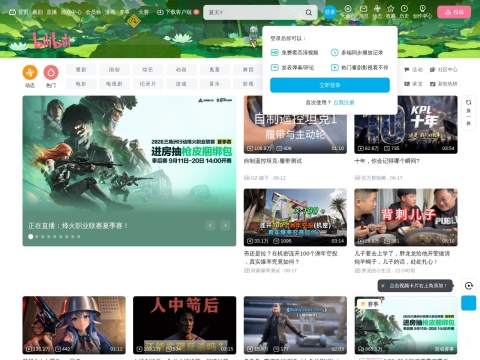
Task: Open 游戏中心 in the top navigation
Action: coord(71,12)
